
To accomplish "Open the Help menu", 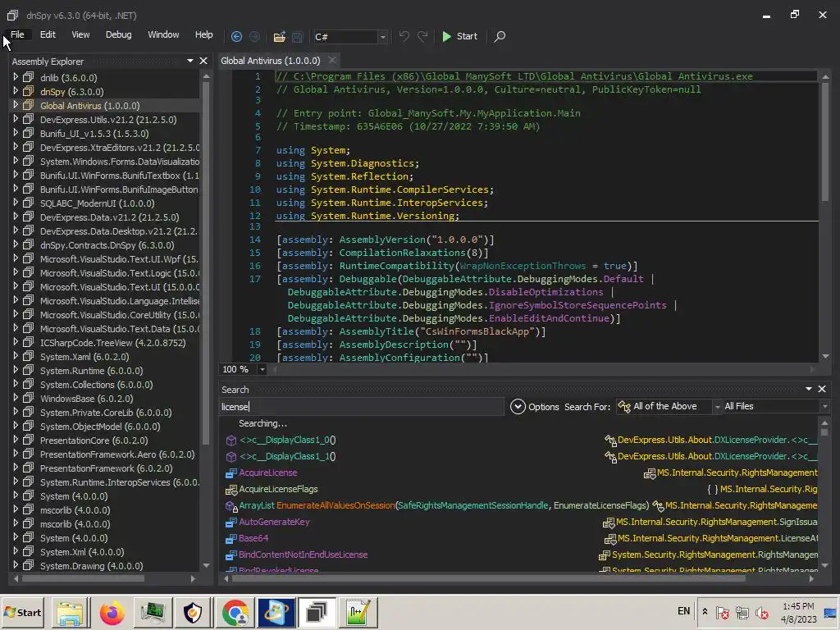I will tap(203, 34).
